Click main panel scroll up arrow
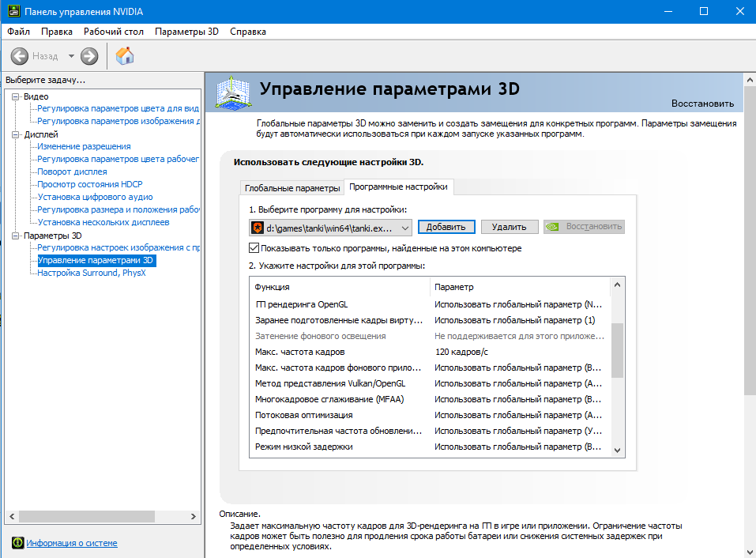 750,80
